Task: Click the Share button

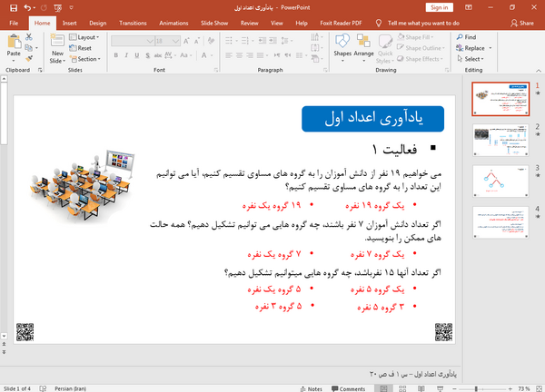Action: point(522,23)
